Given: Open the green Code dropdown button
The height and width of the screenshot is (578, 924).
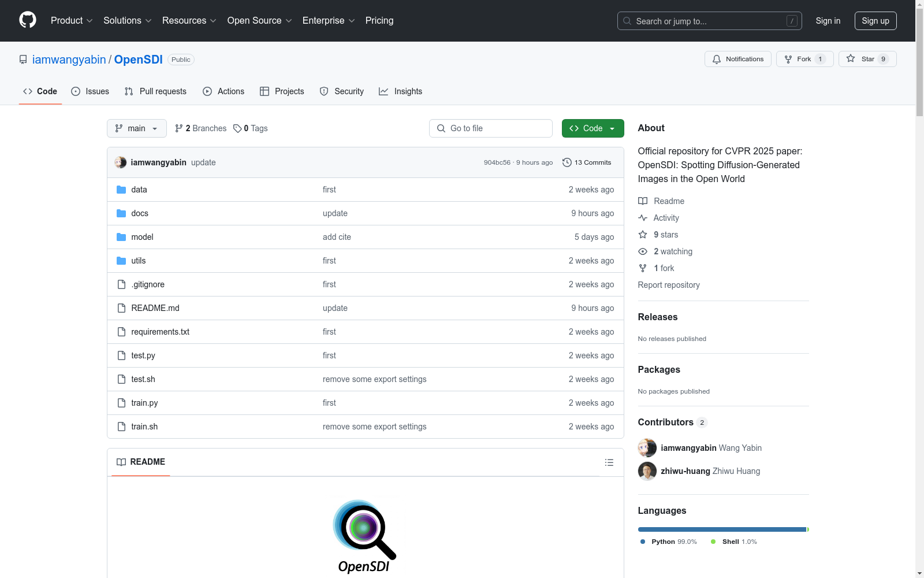Looking at the screenshot, I should tap(593, 128).
